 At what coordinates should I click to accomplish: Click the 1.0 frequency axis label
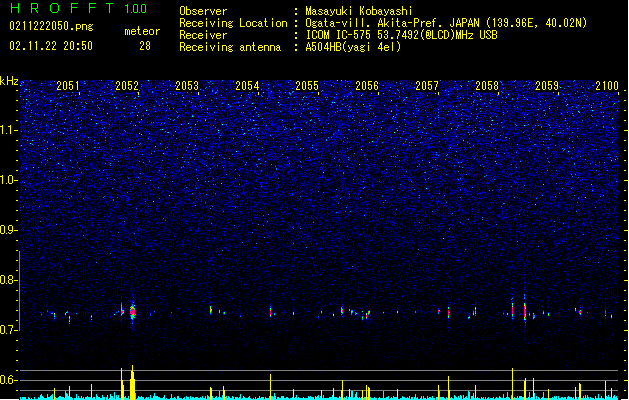tap(9, 181)
